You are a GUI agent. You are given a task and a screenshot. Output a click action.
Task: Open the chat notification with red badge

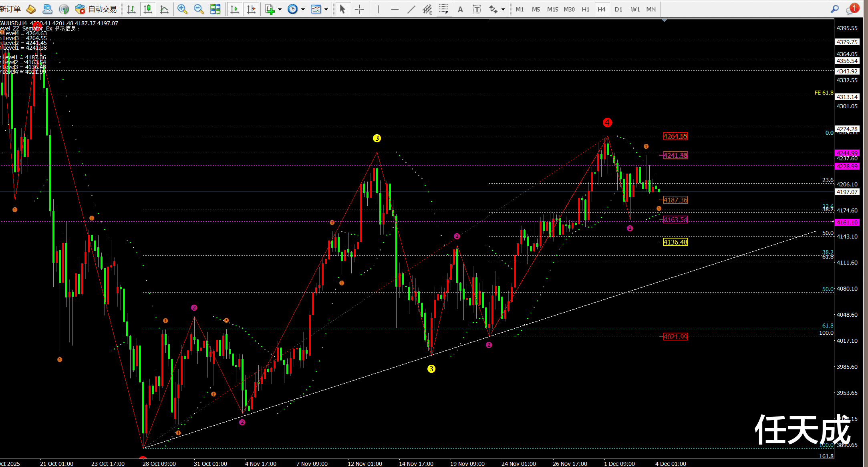point(851,9)
